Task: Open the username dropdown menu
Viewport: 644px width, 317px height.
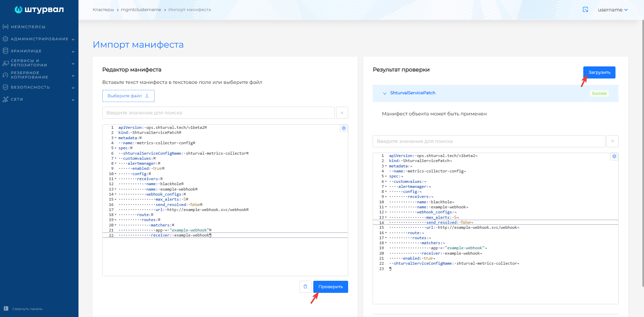Action: [613, 10]
